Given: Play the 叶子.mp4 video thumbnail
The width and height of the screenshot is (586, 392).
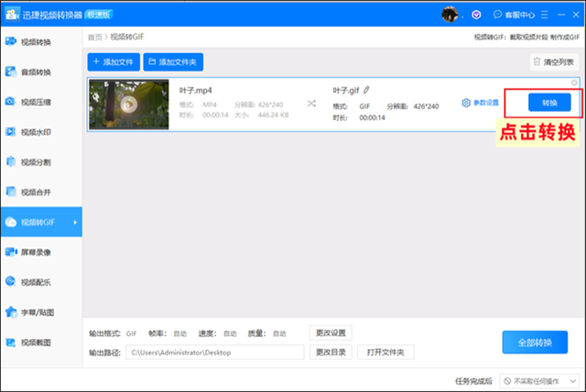Looking at the screenshot, I should tap(128, 103).
